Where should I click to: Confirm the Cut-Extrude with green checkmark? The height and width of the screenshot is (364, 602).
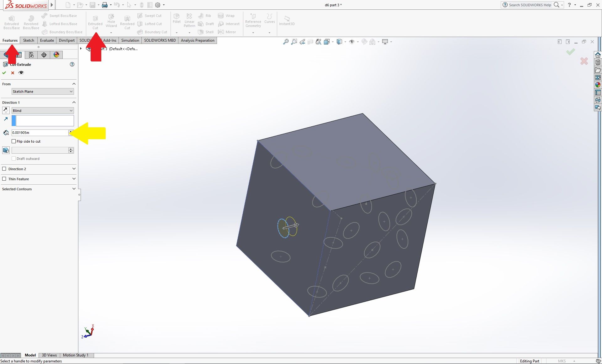(x=4, y=72)
